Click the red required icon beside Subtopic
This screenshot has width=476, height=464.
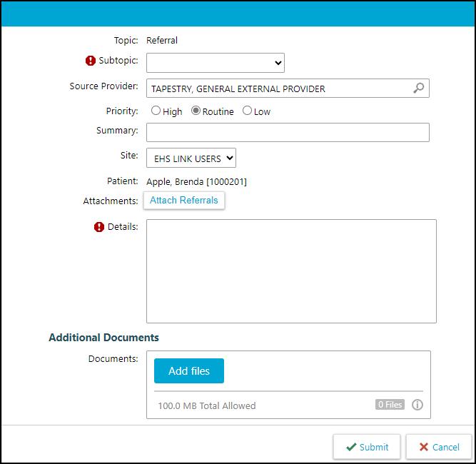(x=91, y=61)
